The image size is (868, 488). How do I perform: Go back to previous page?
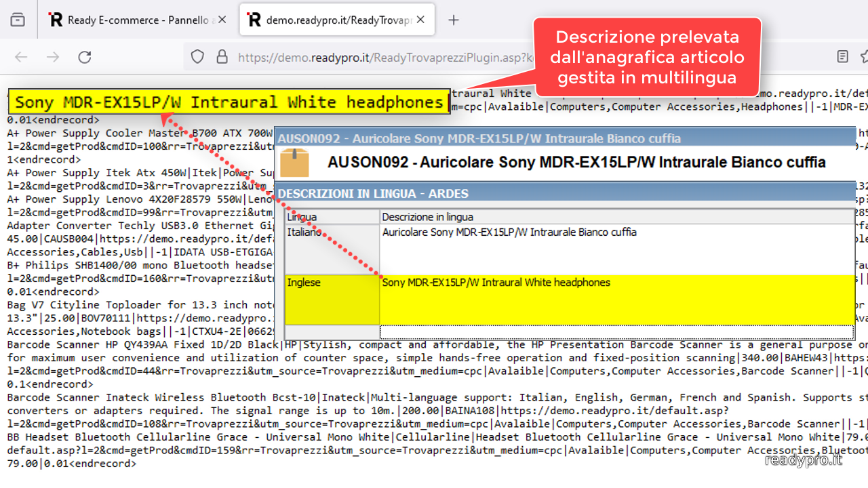21,57
